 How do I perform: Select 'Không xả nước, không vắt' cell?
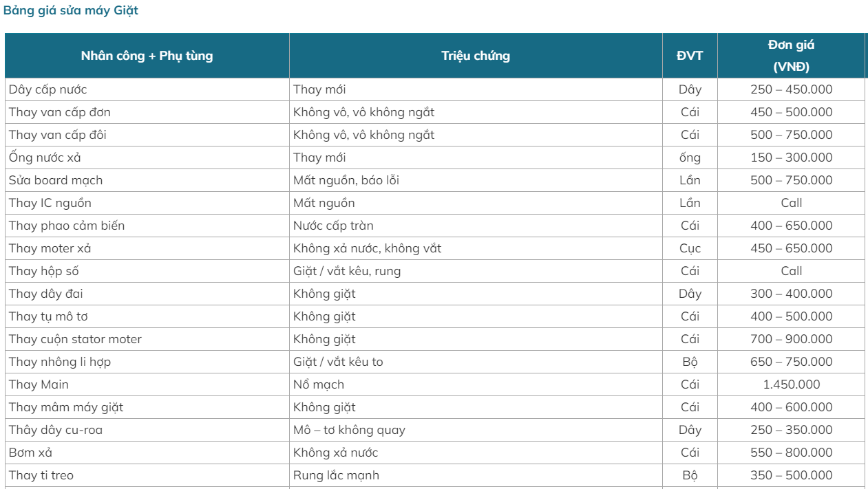367,248
